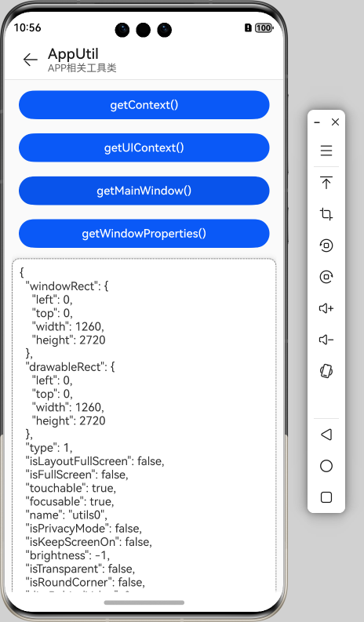The height and width of the screenshot is (622, 364).
Task: Take a screenshot with the crop icon
Action: pyautogui.click(x=326, y=214)
